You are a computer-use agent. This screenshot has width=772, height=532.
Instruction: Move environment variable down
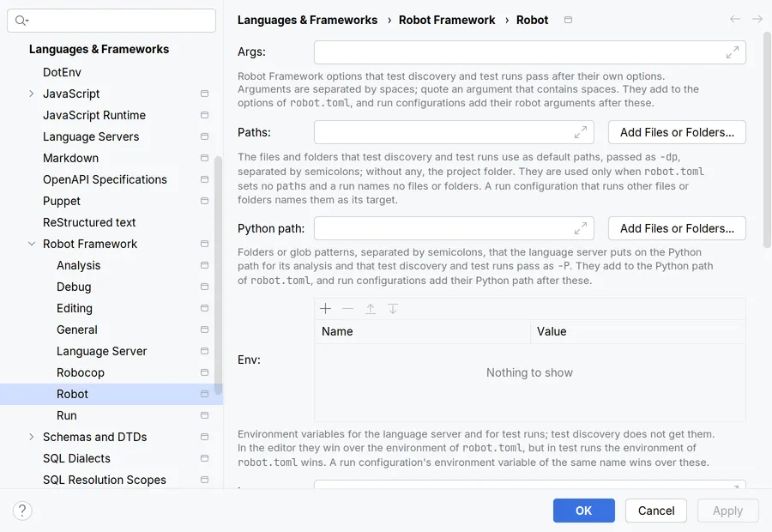pos(392,309)
